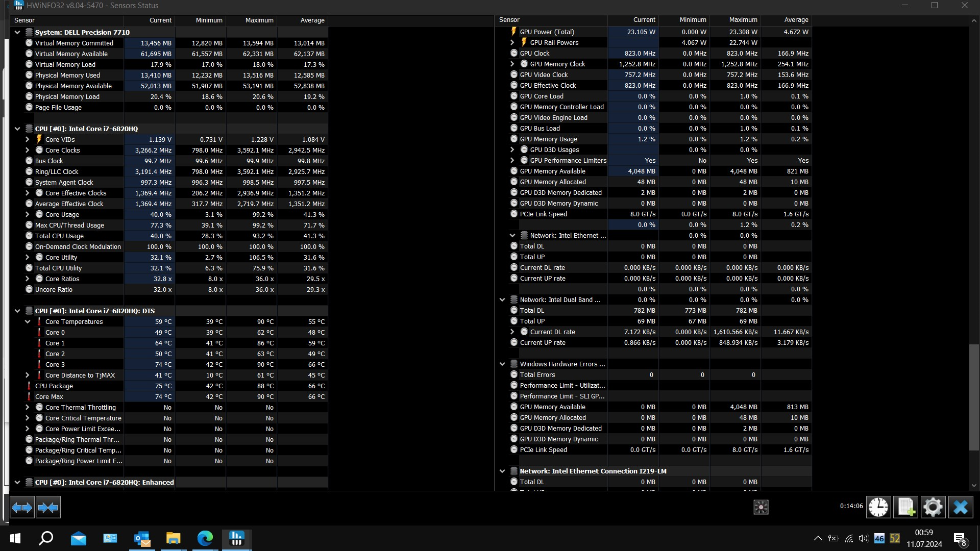
Task: Click the Core Max thermometer icon
Action: click(x=29, y=396)
